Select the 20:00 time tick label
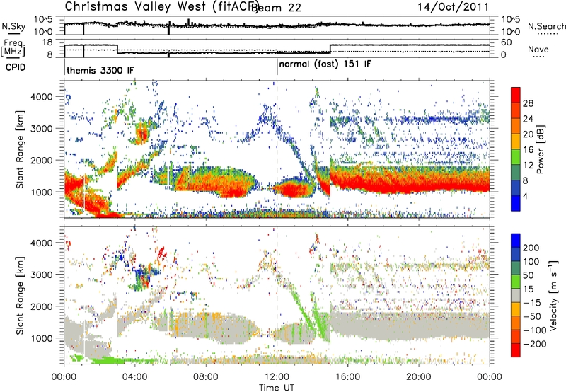 [x=419, y=377]
